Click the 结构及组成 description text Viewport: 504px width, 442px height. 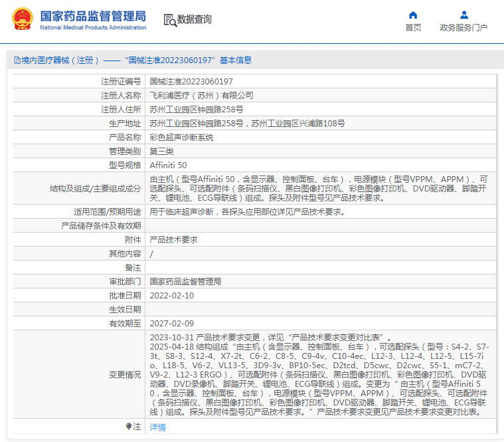(x=319, y=189)
